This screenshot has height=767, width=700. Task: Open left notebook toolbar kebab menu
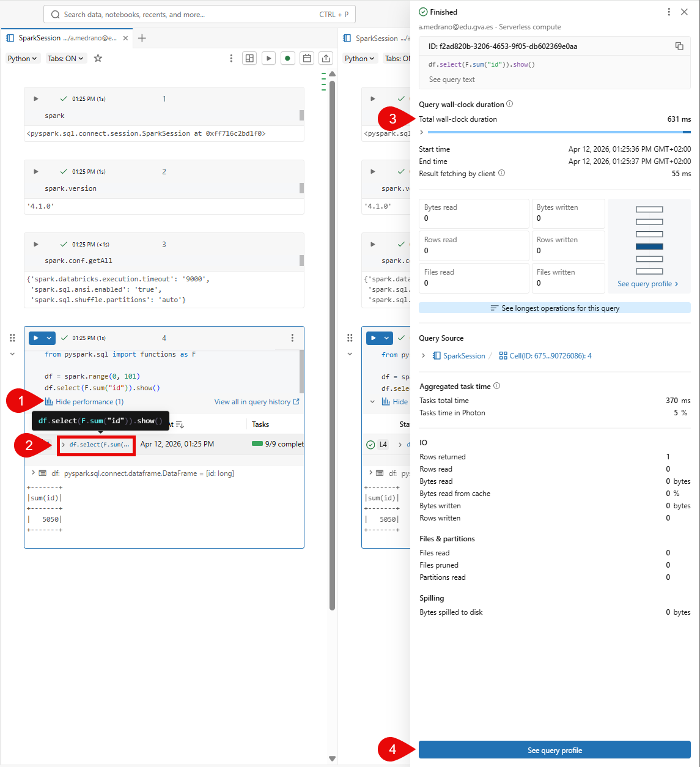[231, 58]
